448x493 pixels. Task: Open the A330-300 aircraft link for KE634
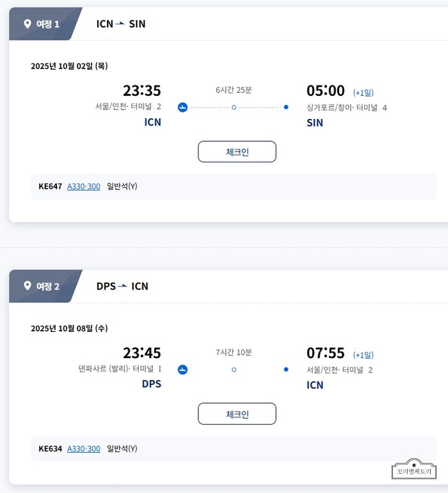click(x=84, y=449)
